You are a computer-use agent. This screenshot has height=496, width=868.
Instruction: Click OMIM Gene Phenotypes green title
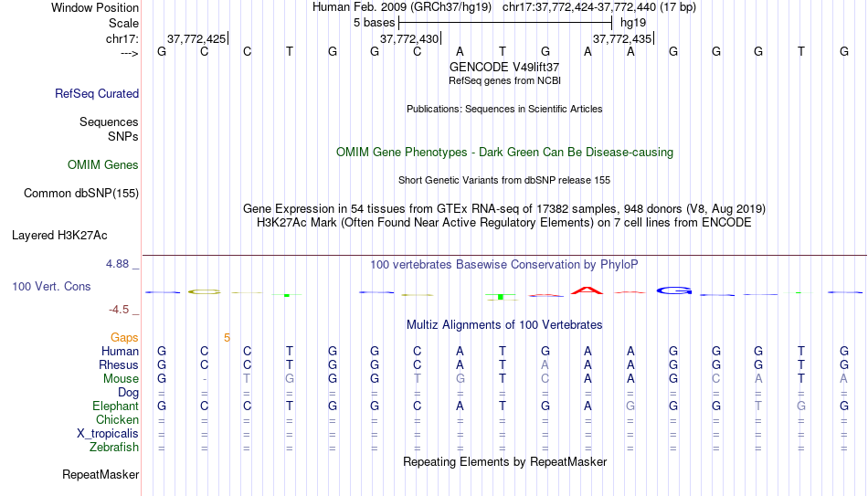pyautogui.click(x=504, y=153)
